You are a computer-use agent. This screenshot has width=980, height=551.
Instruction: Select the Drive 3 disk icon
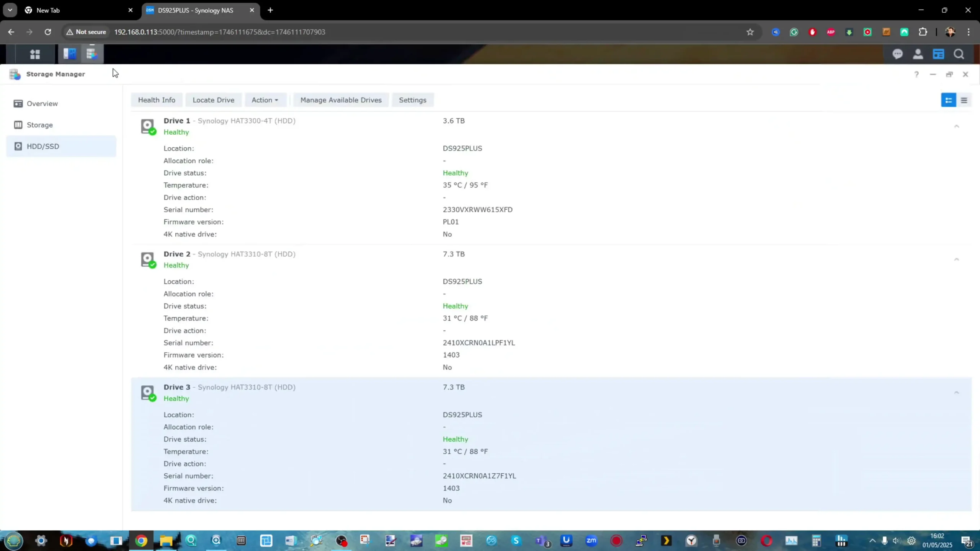148,393
